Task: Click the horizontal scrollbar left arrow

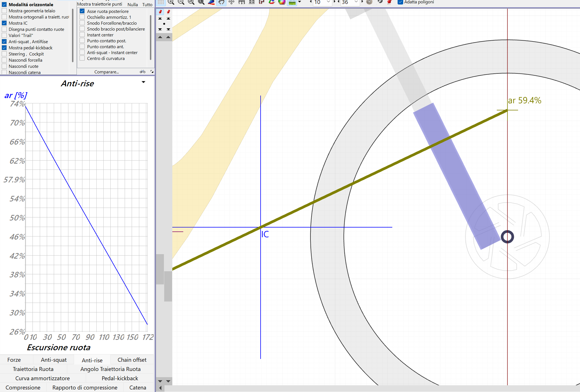Action: click(x=160, y=388)
